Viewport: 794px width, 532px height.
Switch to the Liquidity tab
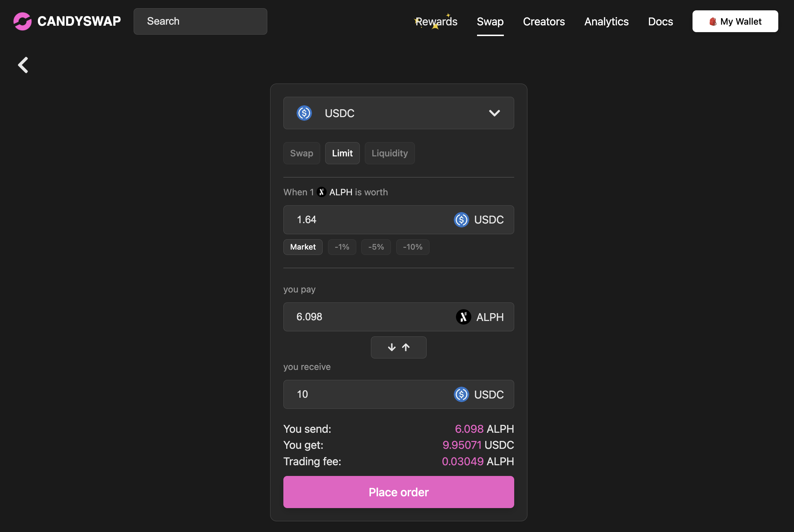click(389, 153)
